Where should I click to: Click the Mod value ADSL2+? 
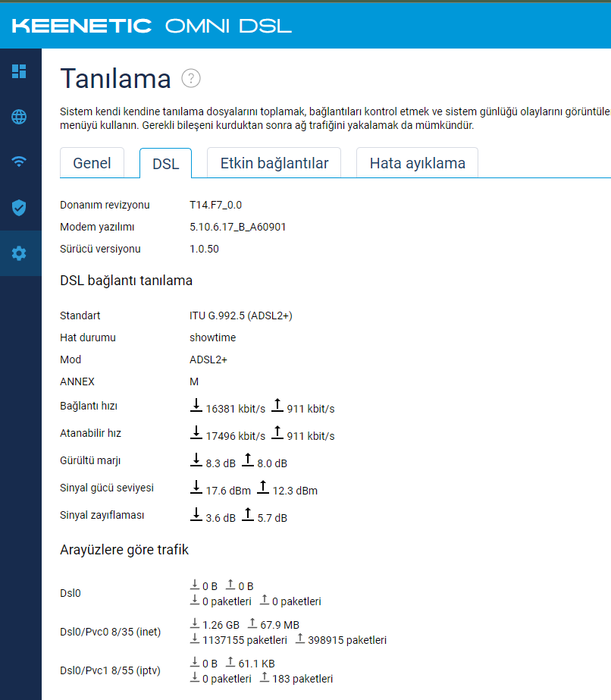point(208,359)
